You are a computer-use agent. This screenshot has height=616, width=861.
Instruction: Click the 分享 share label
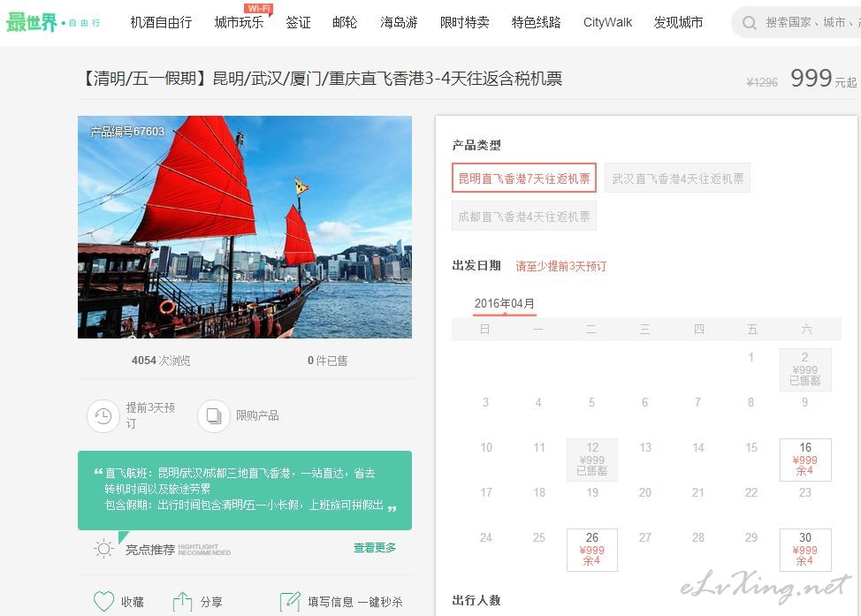[x=211, y=602]
